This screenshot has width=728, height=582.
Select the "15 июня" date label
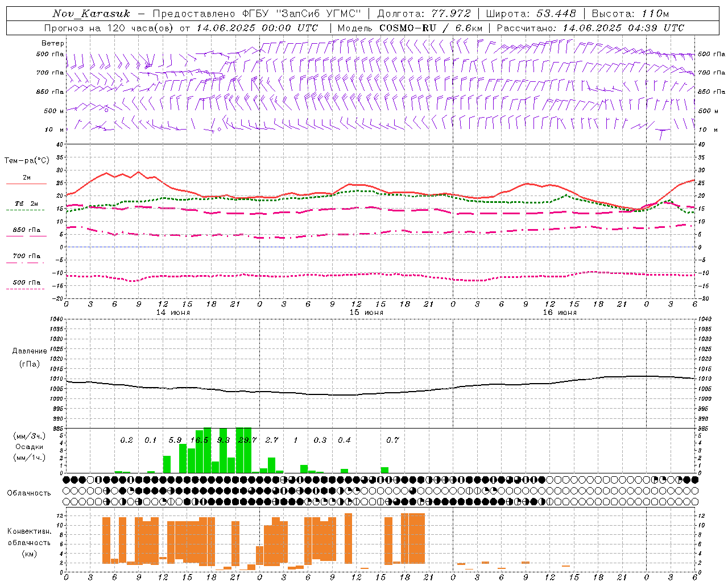click(366, 313)
